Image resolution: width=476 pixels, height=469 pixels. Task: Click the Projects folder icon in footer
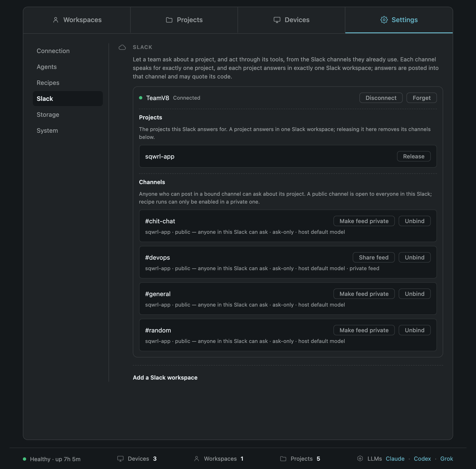(x=283, y=459)
